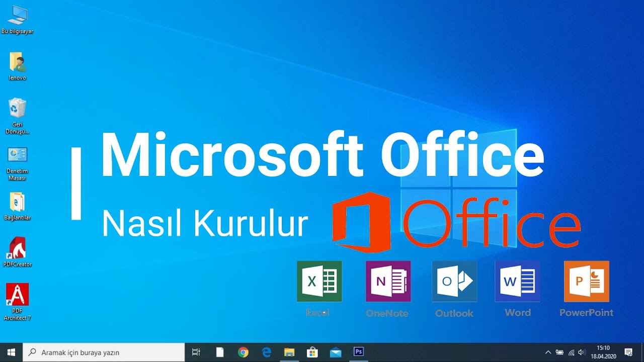The height and width of the screenshot is (362, 644).
Task: Open Microsoft Store from the taskbar
Action: click(x=312, y=352)
